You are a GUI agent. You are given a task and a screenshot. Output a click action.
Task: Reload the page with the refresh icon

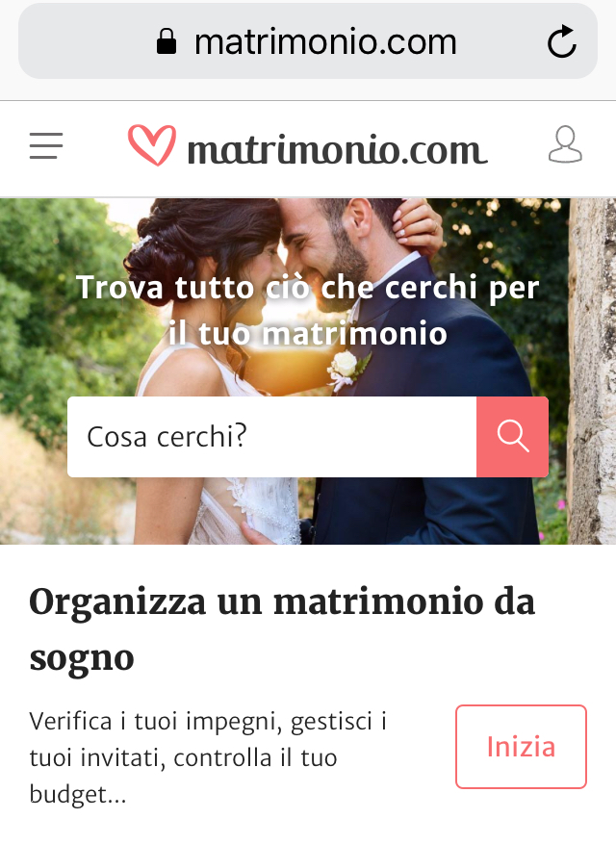[561, 41]
